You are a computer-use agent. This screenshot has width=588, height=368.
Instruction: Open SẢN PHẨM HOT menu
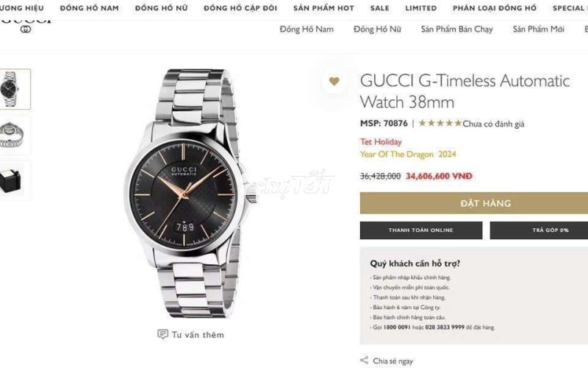click(x=323, y=8)
